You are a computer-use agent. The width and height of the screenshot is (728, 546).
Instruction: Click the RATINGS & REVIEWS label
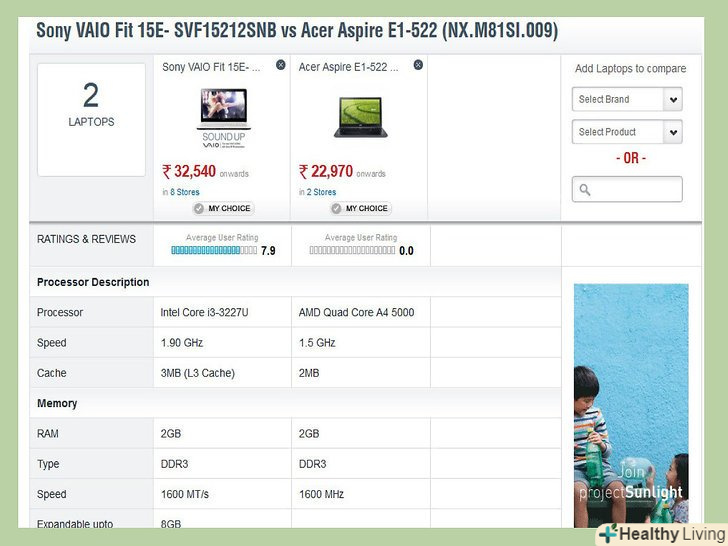[86, 239]
